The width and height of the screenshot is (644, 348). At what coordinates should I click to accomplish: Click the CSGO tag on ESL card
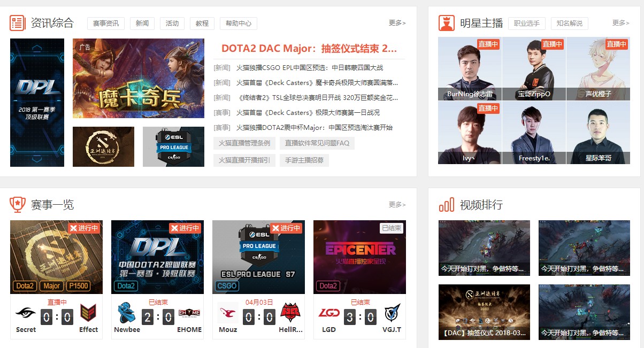click(x=227, y=286)
